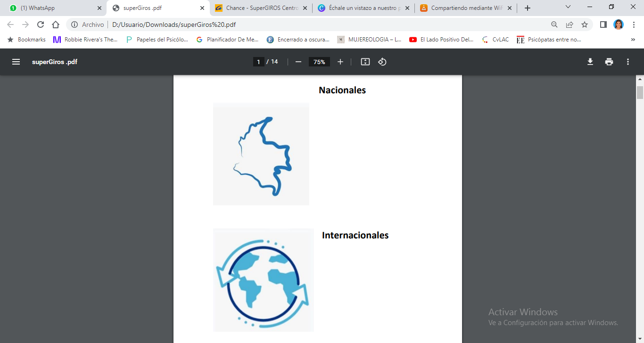Rotate the PDF counterclockwise

pyautogui.click(x=382, y=62)
